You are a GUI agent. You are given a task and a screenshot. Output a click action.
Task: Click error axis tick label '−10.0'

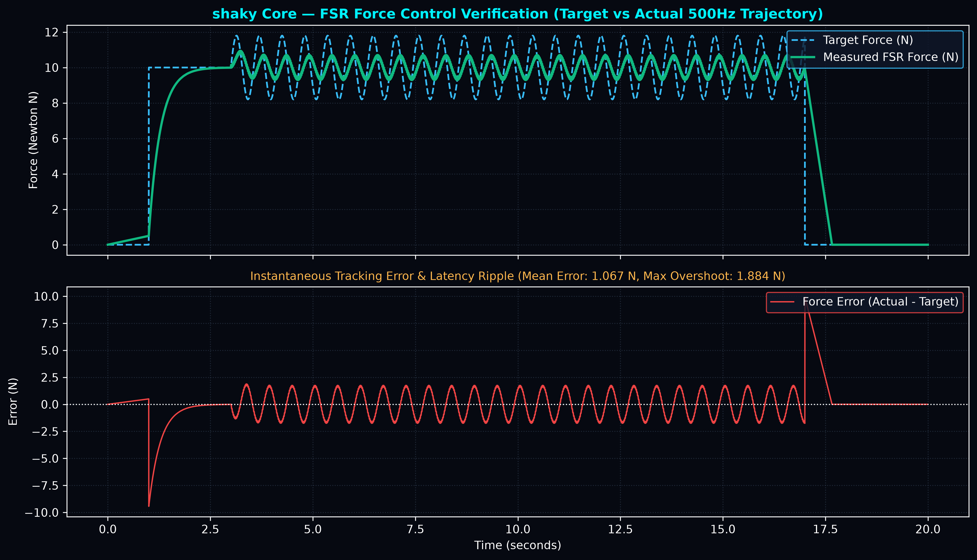41,513
